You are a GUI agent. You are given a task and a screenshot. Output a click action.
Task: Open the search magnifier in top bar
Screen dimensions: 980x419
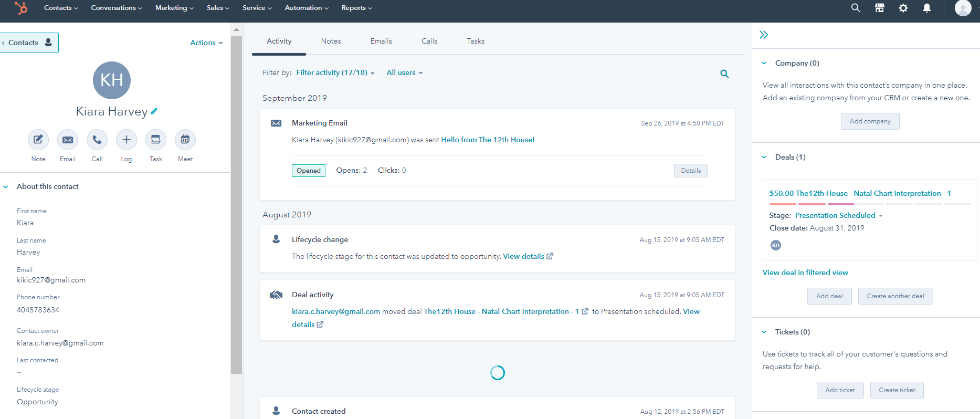click(856, 8)
